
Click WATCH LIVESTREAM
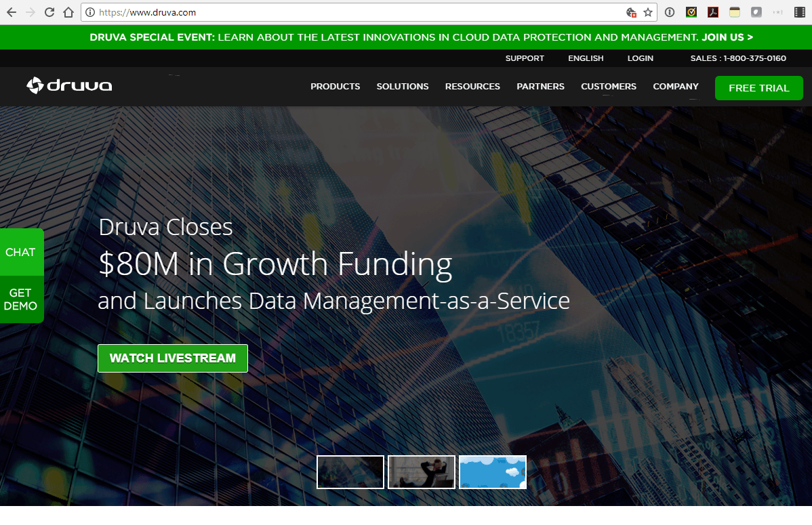[172, 358]
